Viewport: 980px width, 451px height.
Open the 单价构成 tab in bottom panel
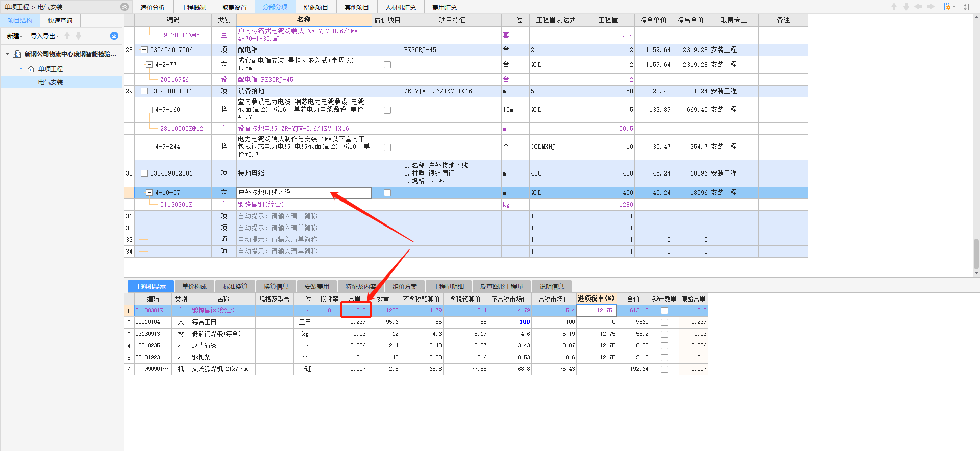pos(194,287)
